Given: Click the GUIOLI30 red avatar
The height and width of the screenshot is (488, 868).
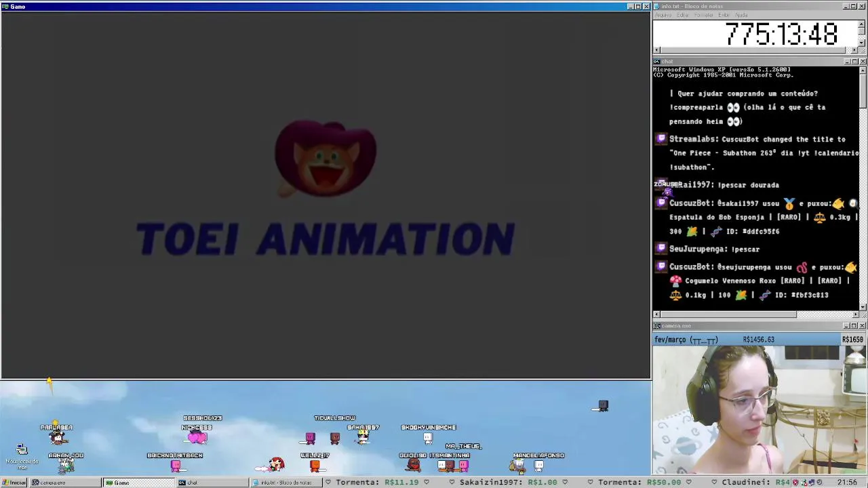Looking at the screenshot, I should click(x=413, y=465).
